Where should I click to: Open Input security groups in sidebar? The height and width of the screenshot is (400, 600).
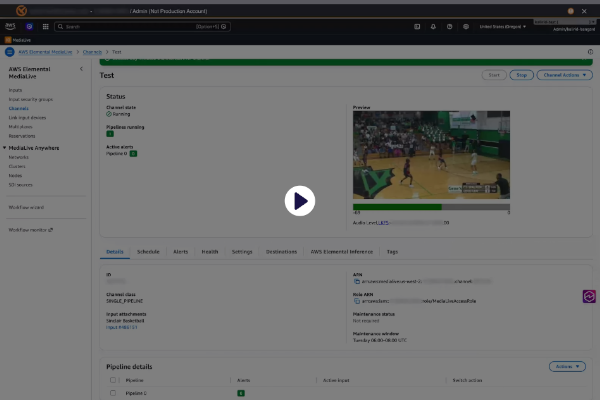click(x=31, y=99)
